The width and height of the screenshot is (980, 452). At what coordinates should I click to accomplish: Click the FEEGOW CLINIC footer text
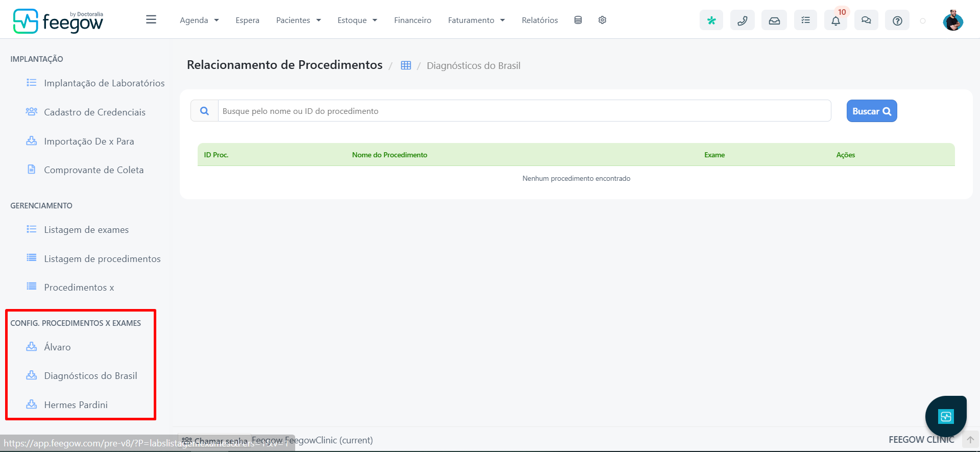coord(921,440)
